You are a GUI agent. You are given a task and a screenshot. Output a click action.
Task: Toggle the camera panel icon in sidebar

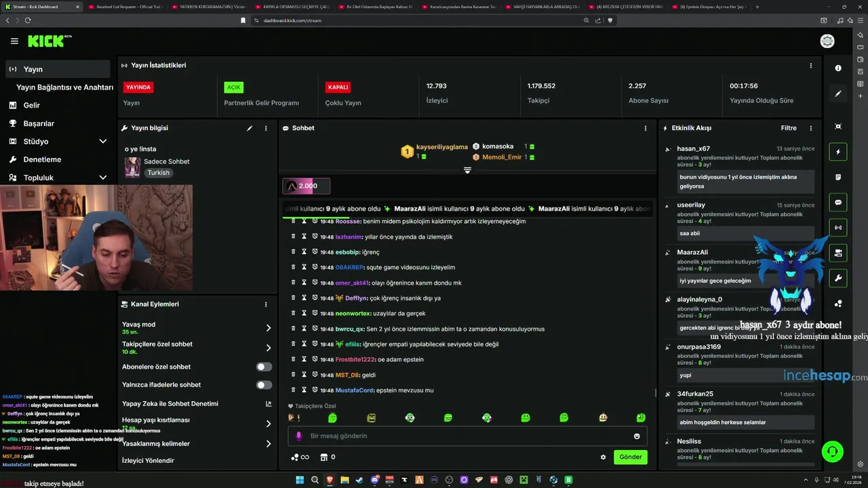838,253
